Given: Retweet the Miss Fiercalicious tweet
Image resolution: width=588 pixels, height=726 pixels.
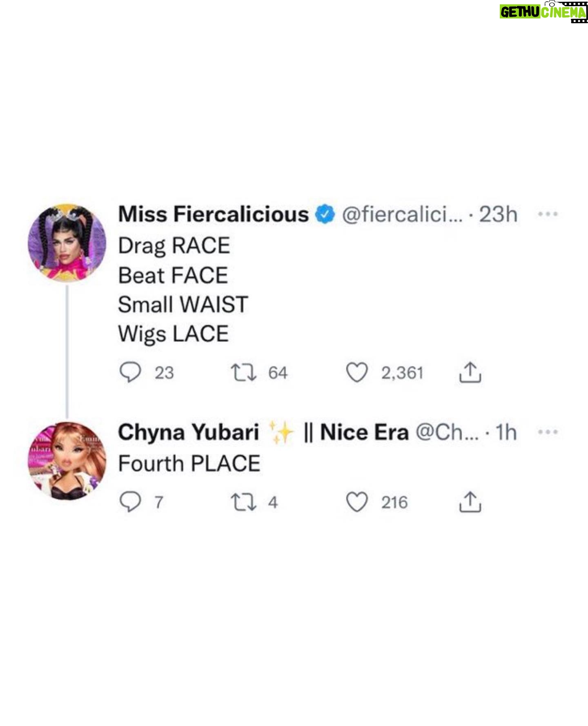Looking at the screenshot, I should click(244, 372).
